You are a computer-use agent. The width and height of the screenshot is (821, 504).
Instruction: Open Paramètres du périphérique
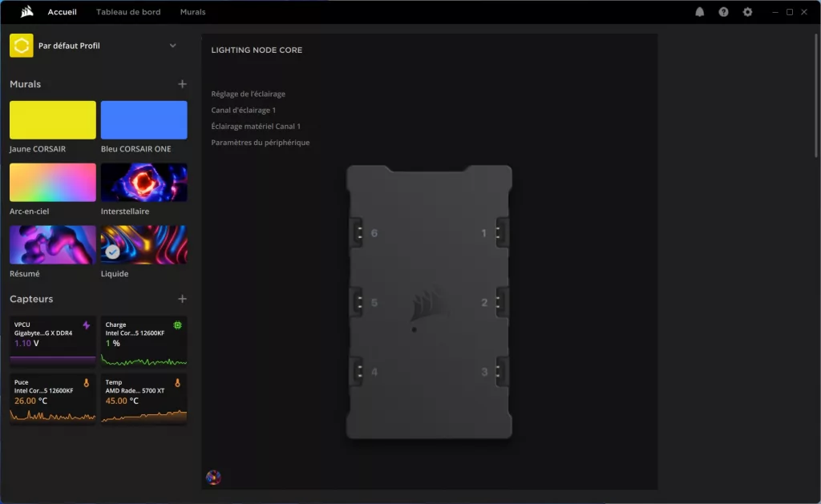261,143
